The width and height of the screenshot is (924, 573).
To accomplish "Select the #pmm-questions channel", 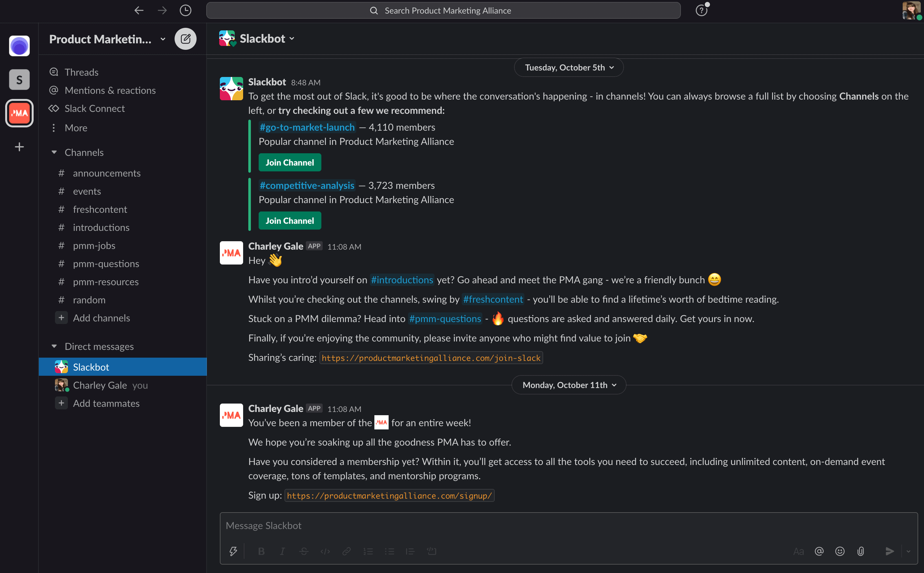I will point(106,263).
